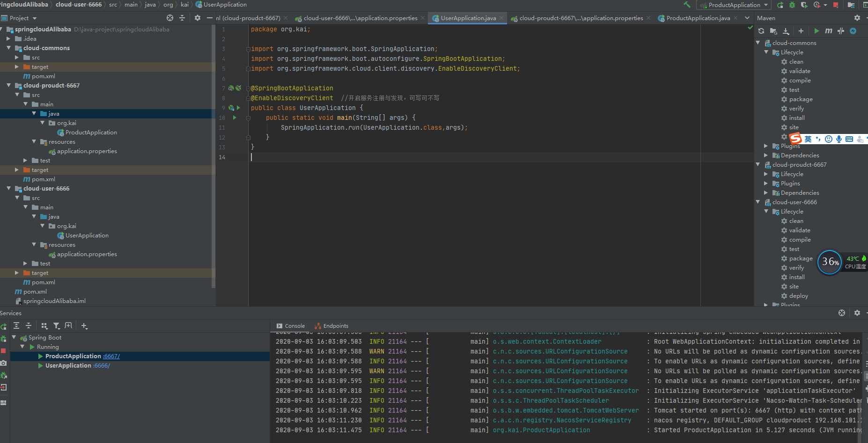
Task: Expand all nodes in Services toolbar
Action: tap(16, 325)
